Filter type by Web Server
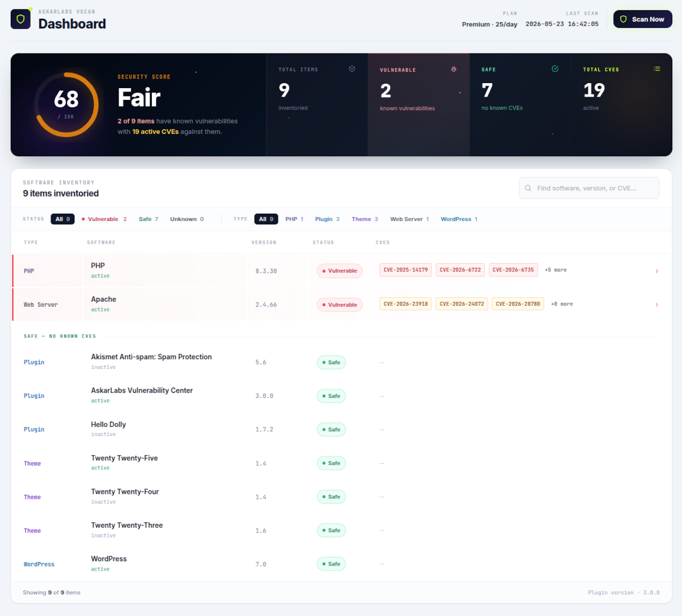 pyautogui.click(x=410, y=219)
